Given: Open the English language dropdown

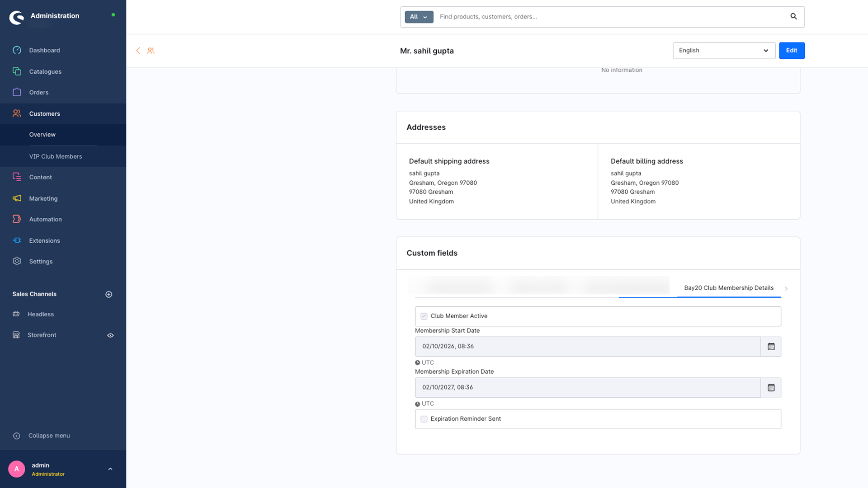Looking at the screenshot, I should click(x=724, y=51).
